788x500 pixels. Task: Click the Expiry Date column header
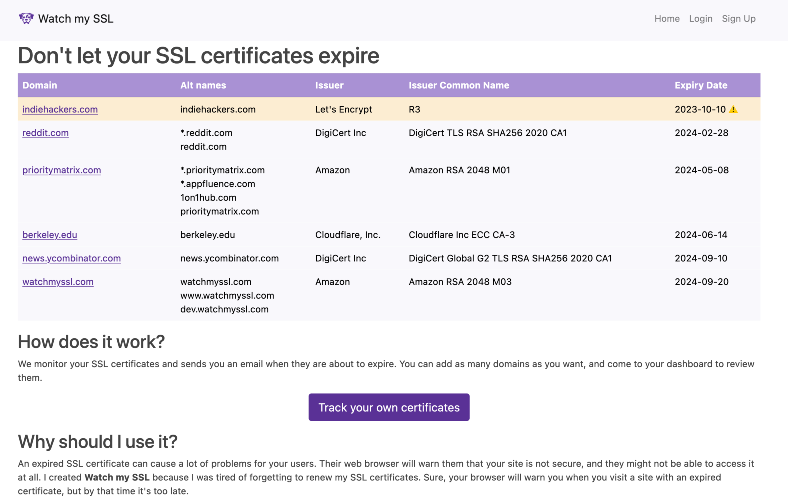click(x=701, y=85)
